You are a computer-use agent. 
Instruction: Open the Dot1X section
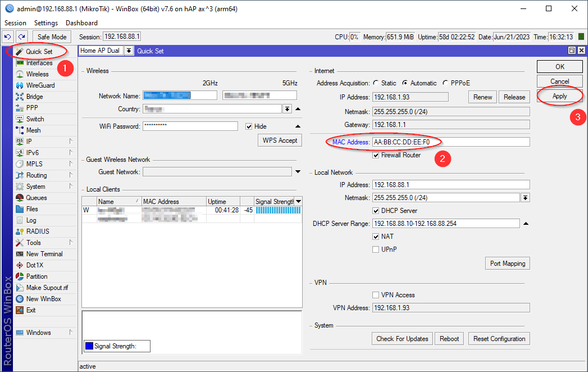pos(34,265)
